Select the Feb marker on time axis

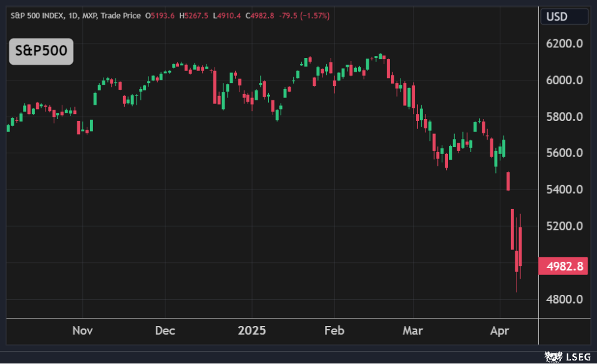click(335, 330)
